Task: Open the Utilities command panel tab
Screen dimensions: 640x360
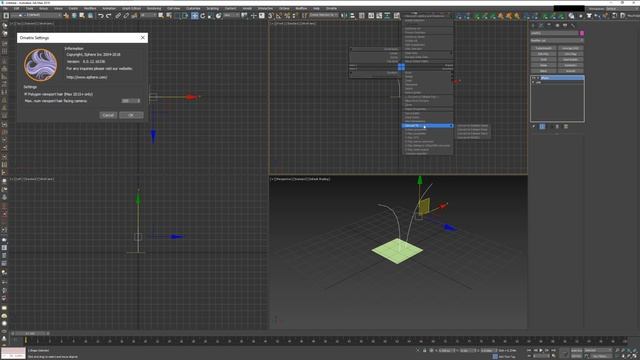Action: click(x=573, y=25)
